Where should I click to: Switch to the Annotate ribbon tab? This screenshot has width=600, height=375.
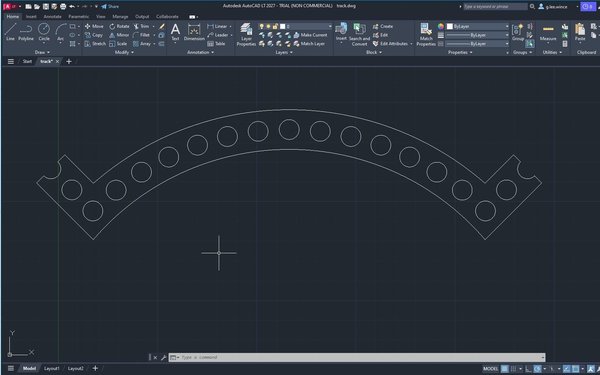pos(52,16)
